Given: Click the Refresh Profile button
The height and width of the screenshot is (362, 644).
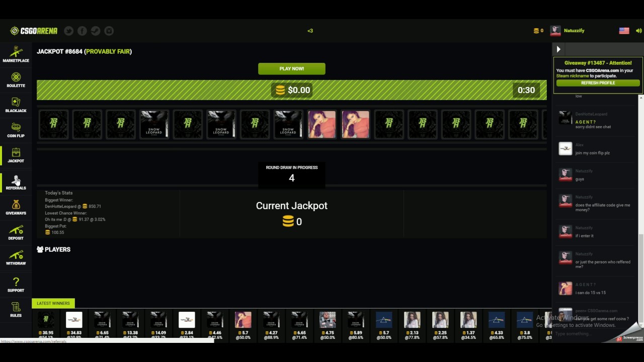Looking at the screenshot, I should [x=598, y=83].
